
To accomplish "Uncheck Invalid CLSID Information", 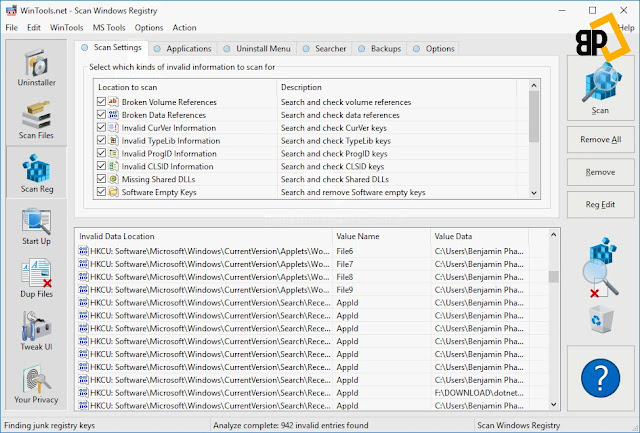I will click(x=101, y=166).
